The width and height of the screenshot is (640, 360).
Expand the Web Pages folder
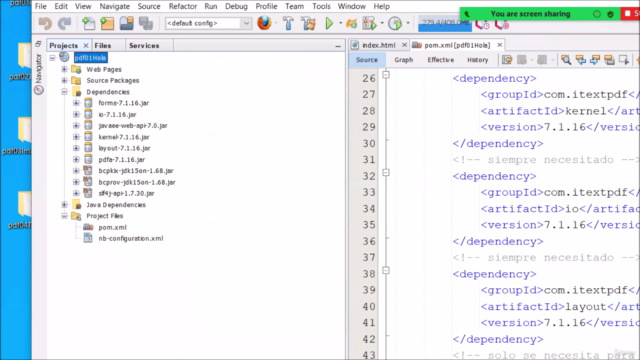pyautogui.click(x=64, y=69)
